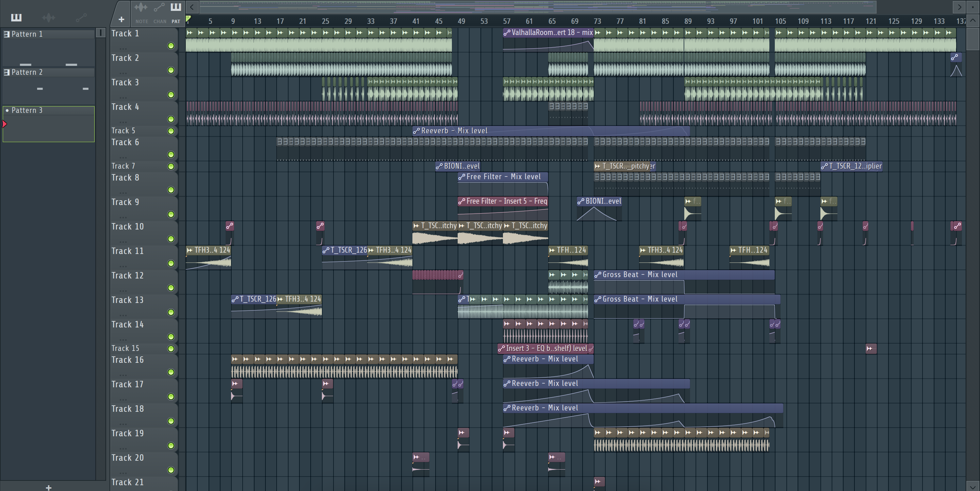This screenshot has height=491, width=980.
Task: Switch the playlist to PAT mode
Action: tap(176, 13)
